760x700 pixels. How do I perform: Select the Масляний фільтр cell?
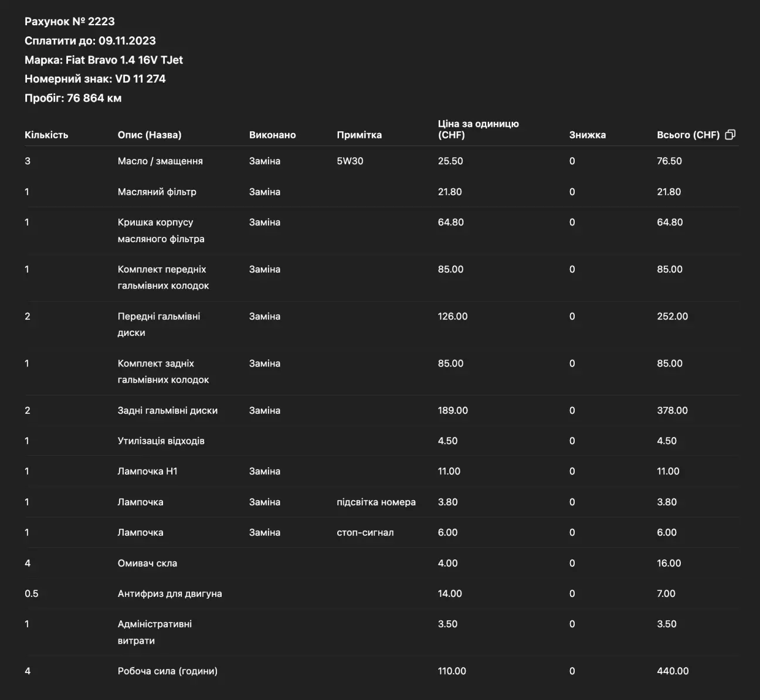(x=157, y=192)
